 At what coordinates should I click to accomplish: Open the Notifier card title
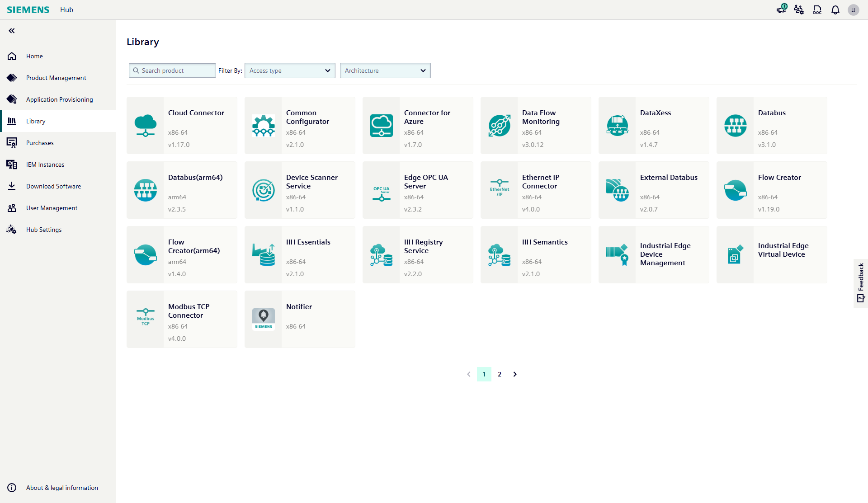click(x=299, y=307)
